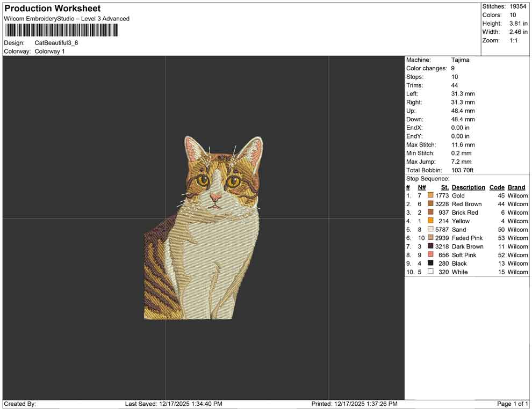Click the St. column header

pyautogui.click(x=444, y=187)
